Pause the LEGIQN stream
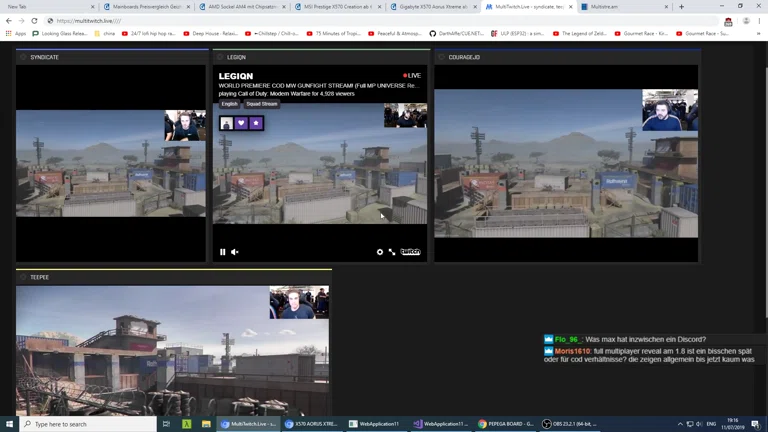The image size is (768, 432). 222,252
